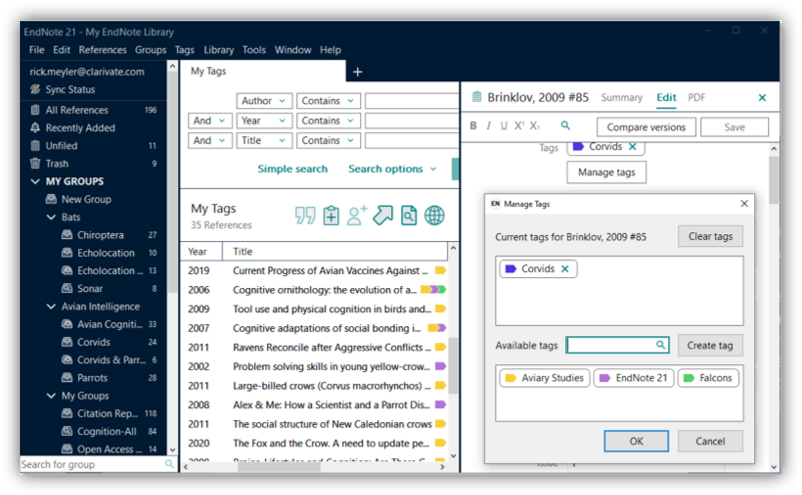802x495 pixels.
Task: Click the Online Search globe icon
Action: point(434,215)
